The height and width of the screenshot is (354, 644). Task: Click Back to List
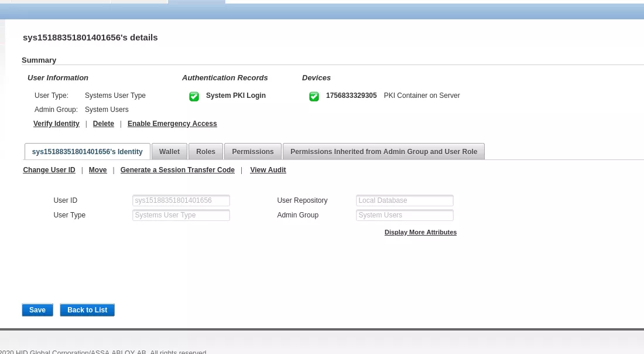coord(87,310)
